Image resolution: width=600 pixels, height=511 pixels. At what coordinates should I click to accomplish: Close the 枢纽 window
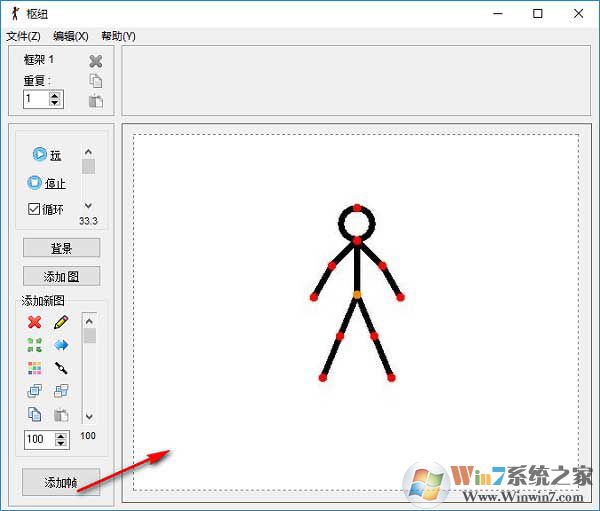(578, 14)
